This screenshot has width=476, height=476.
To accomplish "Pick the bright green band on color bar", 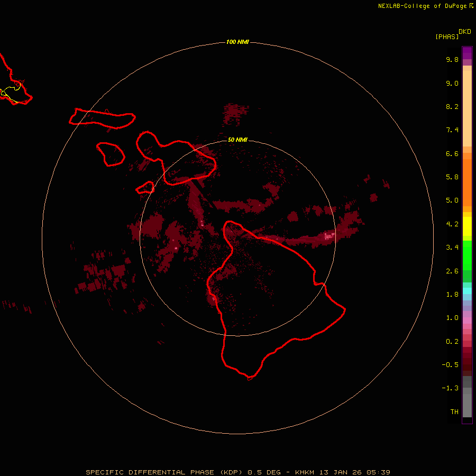I will pos(467,255).
